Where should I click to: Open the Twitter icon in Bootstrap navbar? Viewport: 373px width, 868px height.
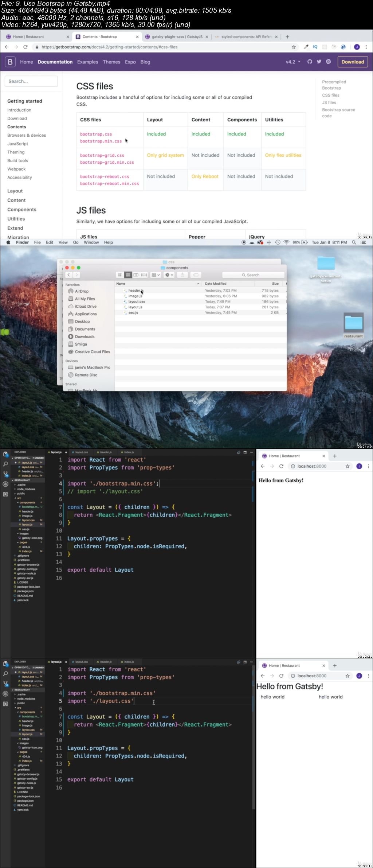319,62
